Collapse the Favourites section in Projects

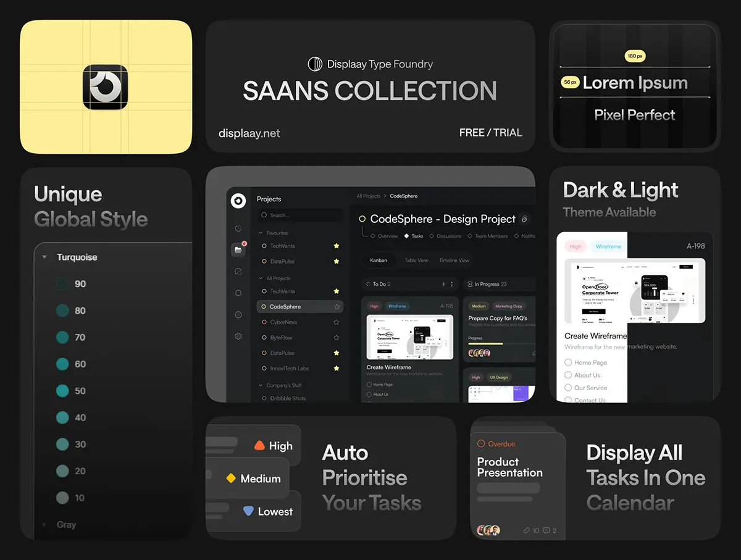(x=261, y=233)
